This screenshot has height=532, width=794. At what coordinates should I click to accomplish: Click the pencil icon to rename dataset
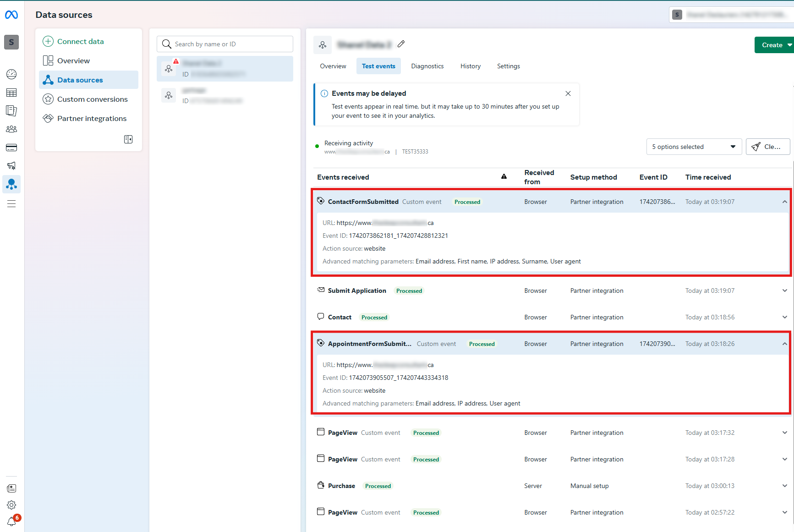point(401,44)
